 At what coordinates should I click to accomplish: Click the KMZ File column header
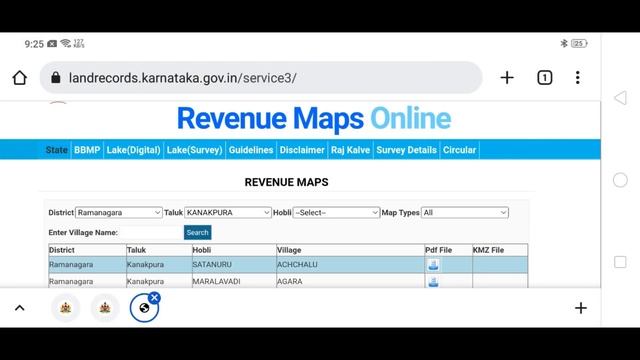[500, 250]
